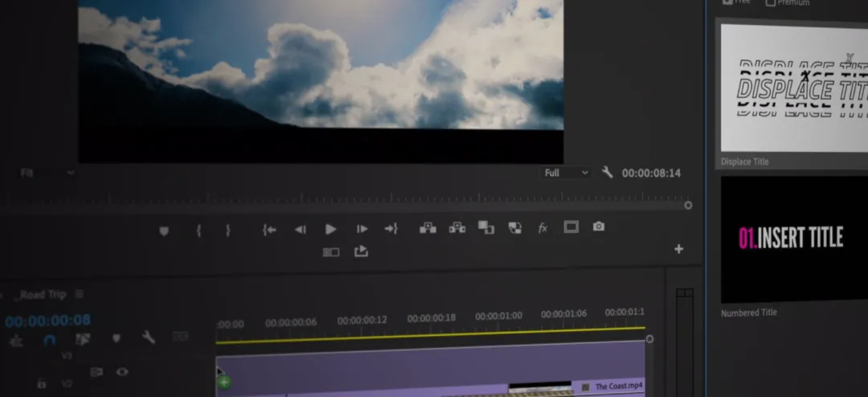Image resolution: width=868 pixels, height=397 pixels.
Task: Toggle track output eye icon
Action: pos(122,371)
